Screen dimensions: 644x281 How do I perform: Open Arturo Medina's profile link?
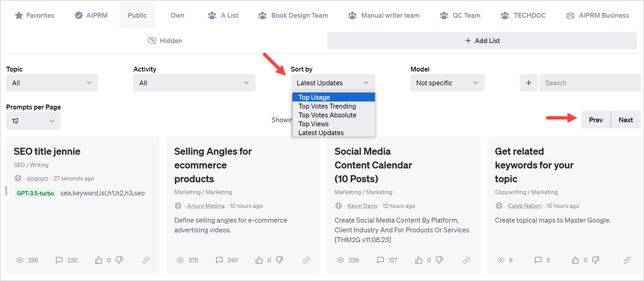[x=206, y=206]
